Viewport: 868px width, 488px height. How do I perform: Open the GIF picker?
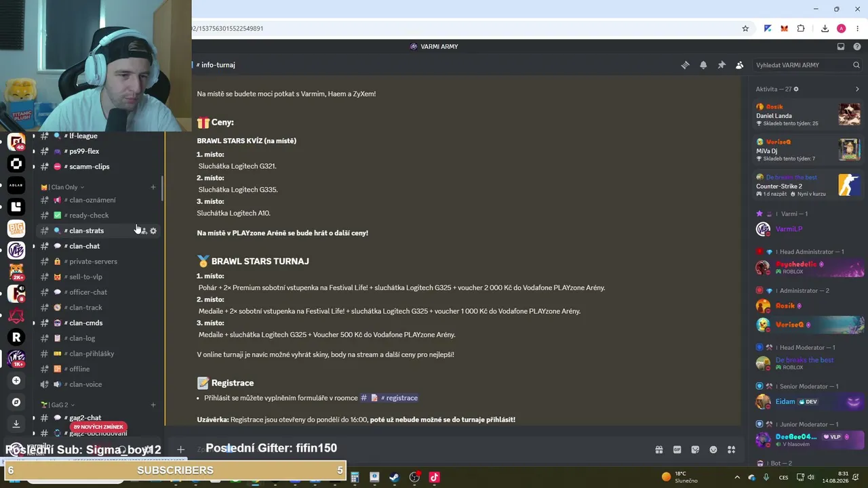coord(677,449)
